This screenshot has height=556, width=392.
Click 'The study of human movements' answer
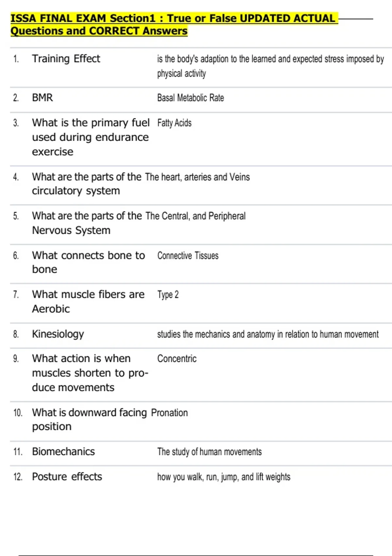click(x=209, y=452)
